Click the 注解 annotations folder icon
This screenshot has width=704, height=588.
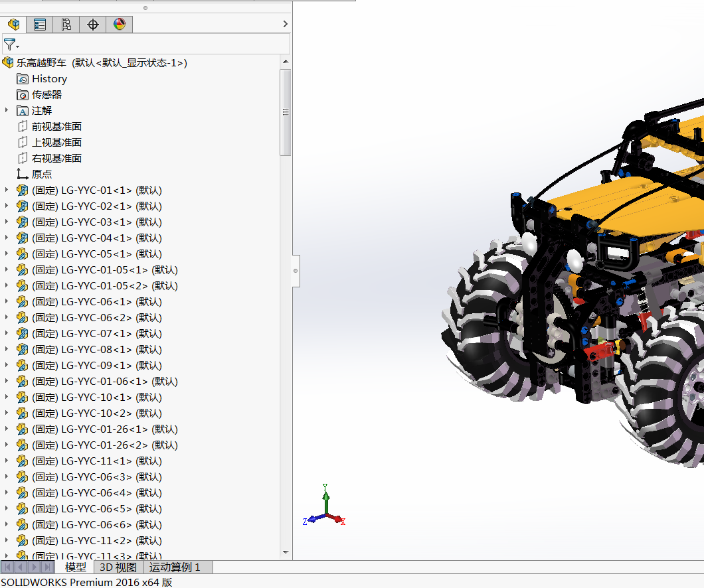[23, 111]
